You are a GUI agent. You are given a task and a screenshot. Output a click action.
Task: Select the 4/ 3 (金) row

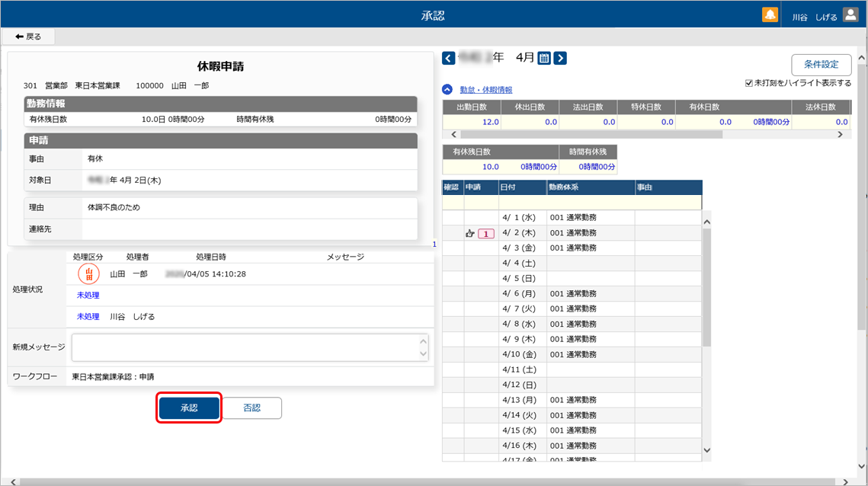572,248
